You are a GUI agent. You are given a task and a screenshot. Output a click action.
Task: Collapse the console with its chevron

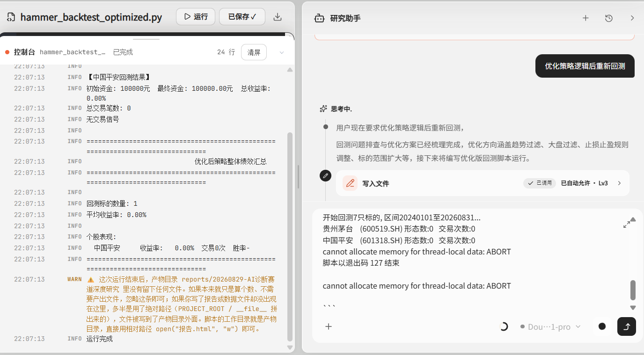pyautogui.click(x=282, y=52)
